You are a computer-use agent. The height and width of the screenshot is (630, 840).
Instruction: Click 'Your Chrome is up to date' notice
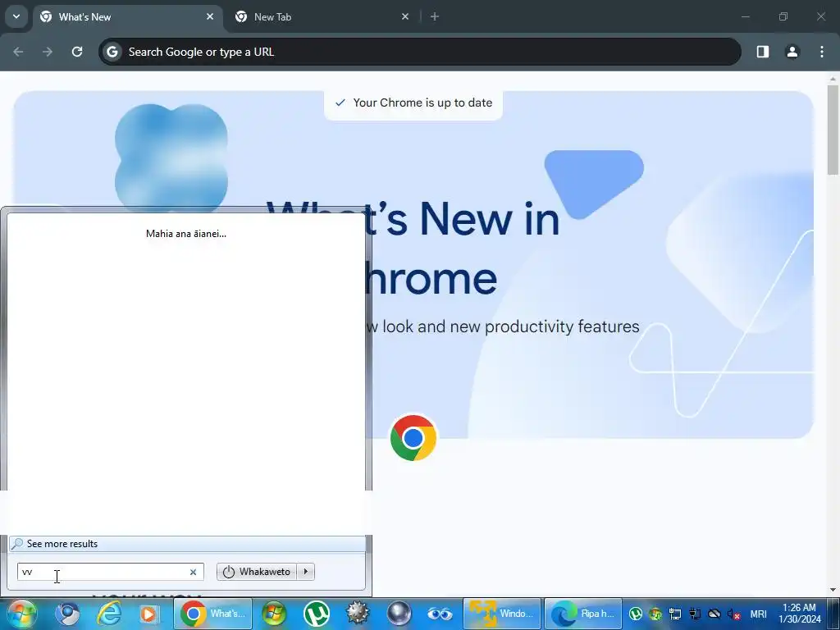(413, 103)
